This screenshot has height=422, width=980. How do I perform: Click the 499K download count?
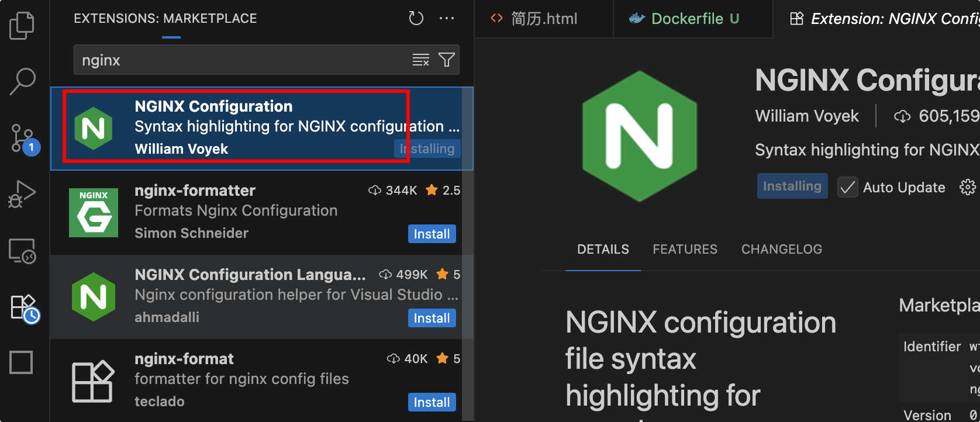click(403, 275)
